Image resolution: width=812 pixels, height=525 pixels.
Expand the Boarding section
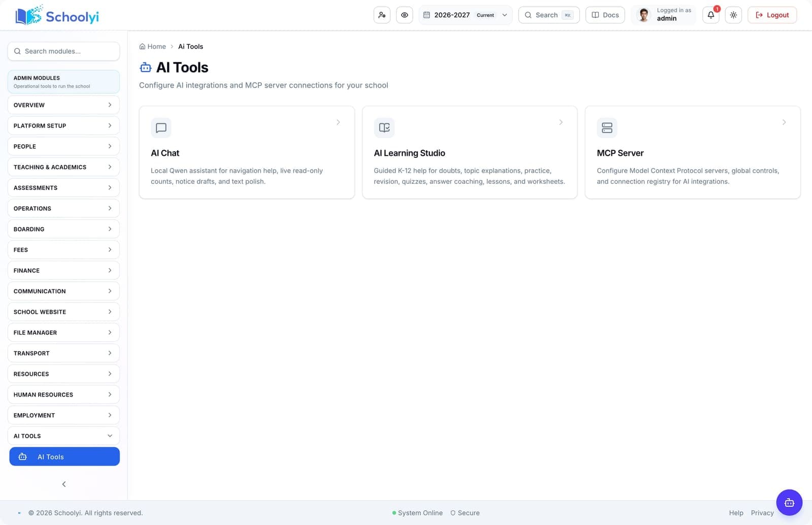pyautogui.click(x=63, y=229)
